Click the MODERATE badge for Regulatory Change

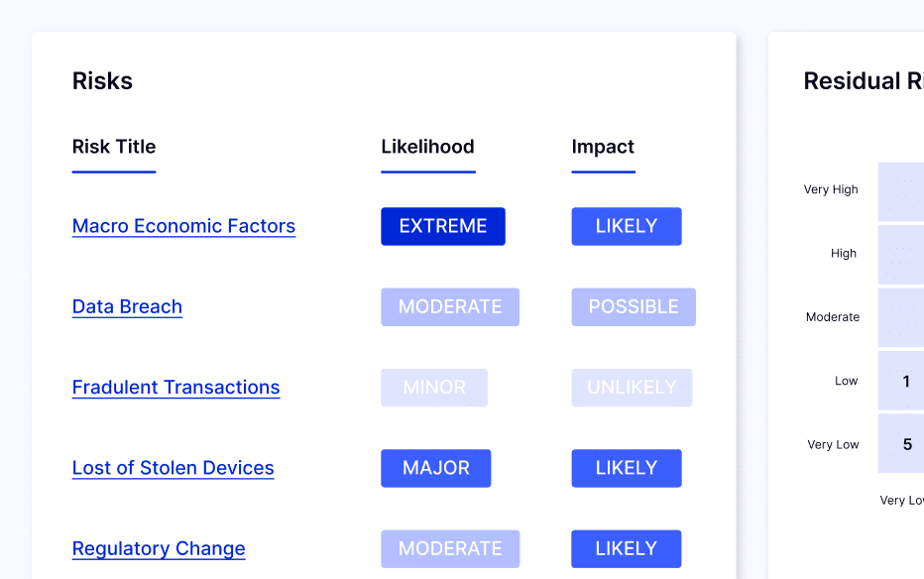(450, 548)
